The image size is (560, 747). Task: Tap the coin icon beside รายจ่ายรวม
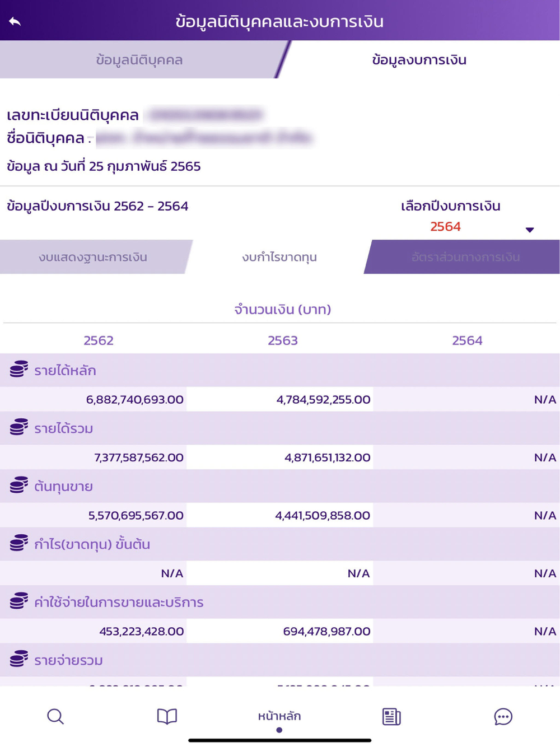click(x=19, y=659)
